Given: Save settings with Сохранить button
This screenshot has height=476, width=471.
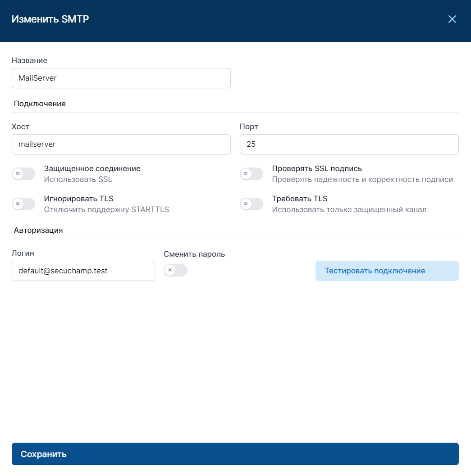Looking at the screenshot, I should point(235,454).
